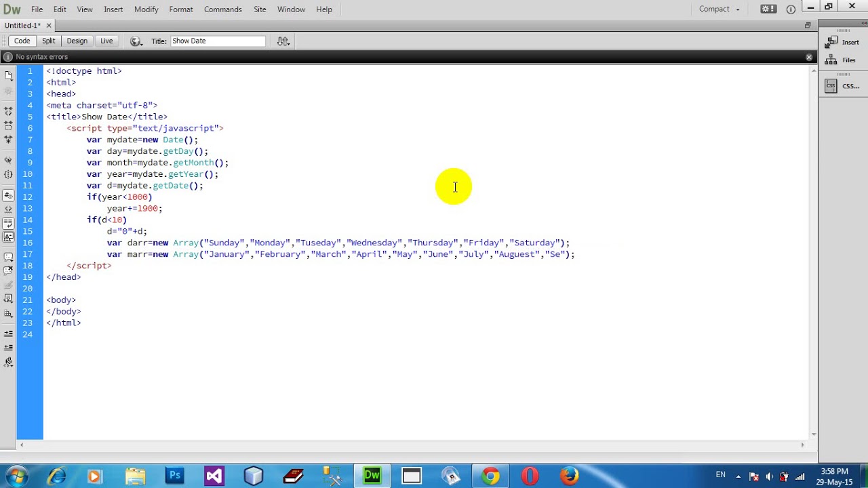Open the CSS panel
This screenshot has width=868, height=488.
point(843,86)
